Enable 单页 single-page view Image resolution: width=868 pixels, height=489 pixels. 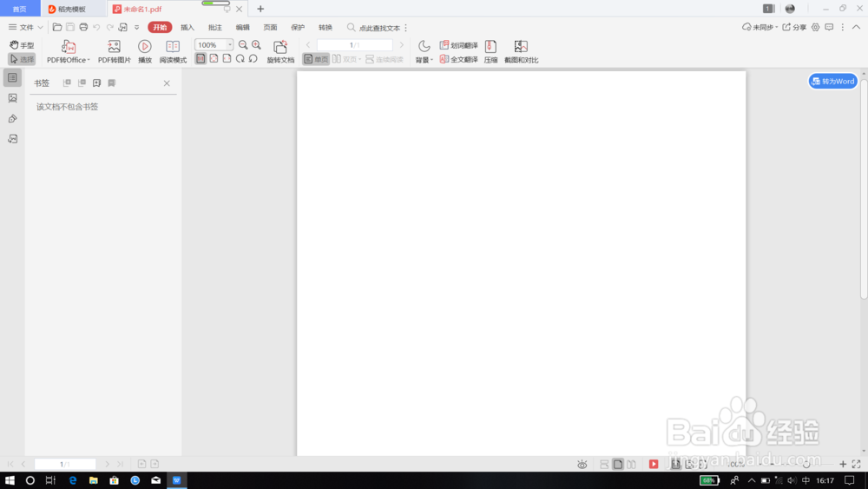316,59
